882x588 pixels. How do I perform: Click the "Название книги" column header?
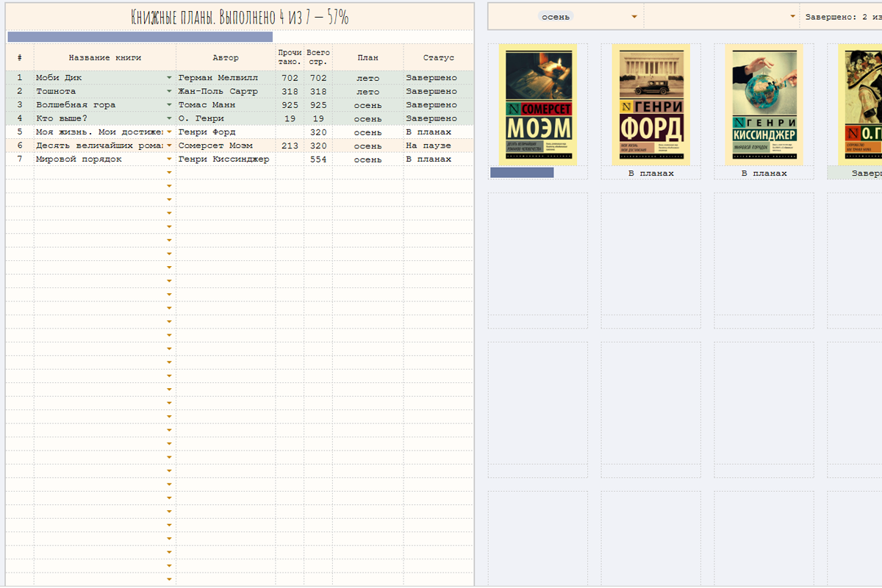pyautogui.click(x=105, y=57)
